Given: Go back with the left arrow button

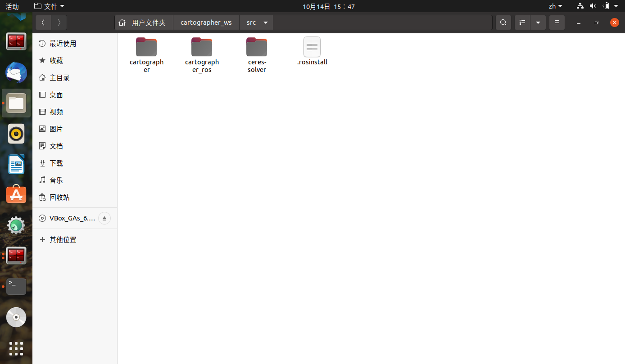Looking at the screenshot, I should 43,22.
